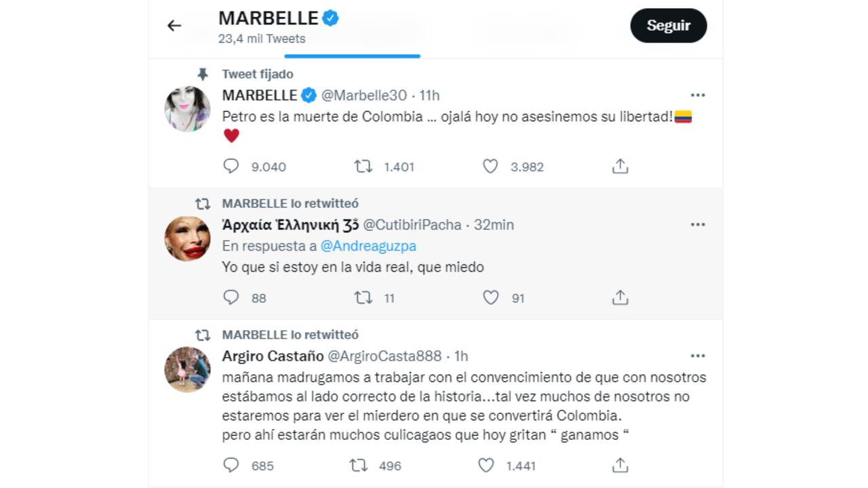Click the pin icon on the fixed tweet
This screenshot has height=488, width=868.
(x=201, y=74)
